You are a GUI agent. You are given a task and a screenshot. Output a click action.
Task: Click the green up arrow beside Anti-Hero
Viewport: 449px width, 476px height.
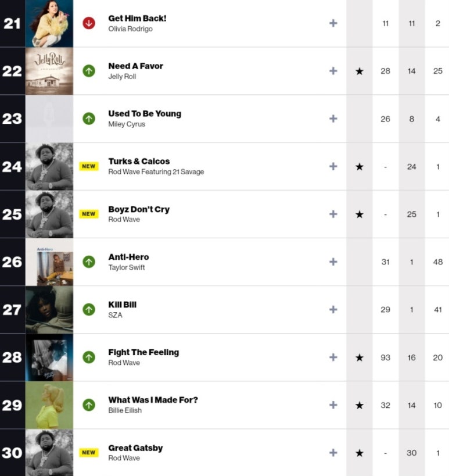click(x=89, y=262)
